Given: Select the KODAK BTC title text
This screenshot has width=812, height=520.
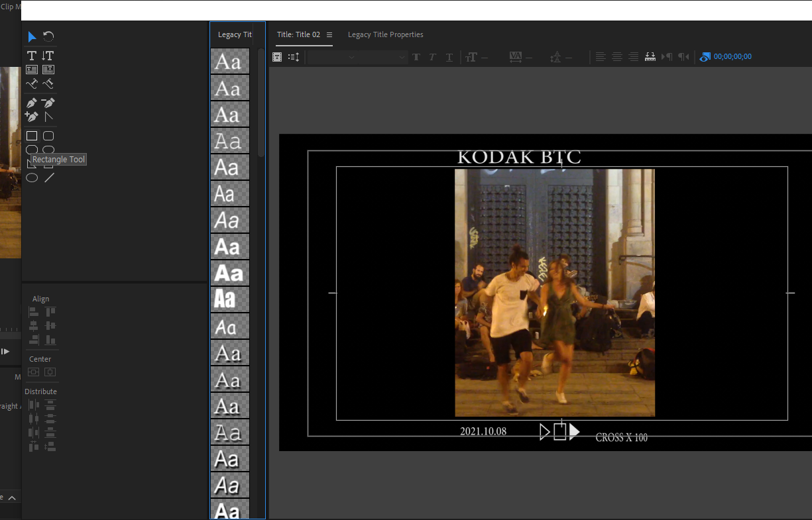Looking at the screenshot, I should pos(519,158).
